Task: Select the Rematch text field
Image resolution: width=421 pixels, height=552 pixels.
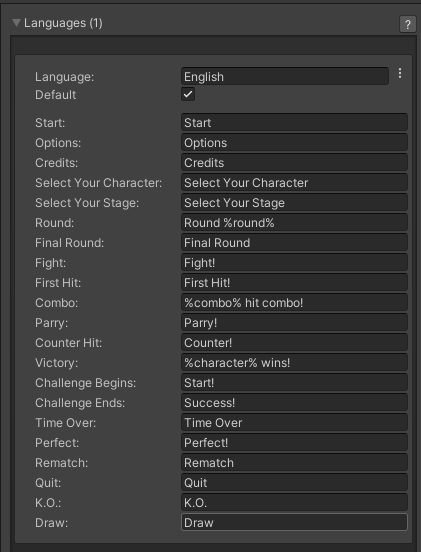Action: [x=294, y=463]
